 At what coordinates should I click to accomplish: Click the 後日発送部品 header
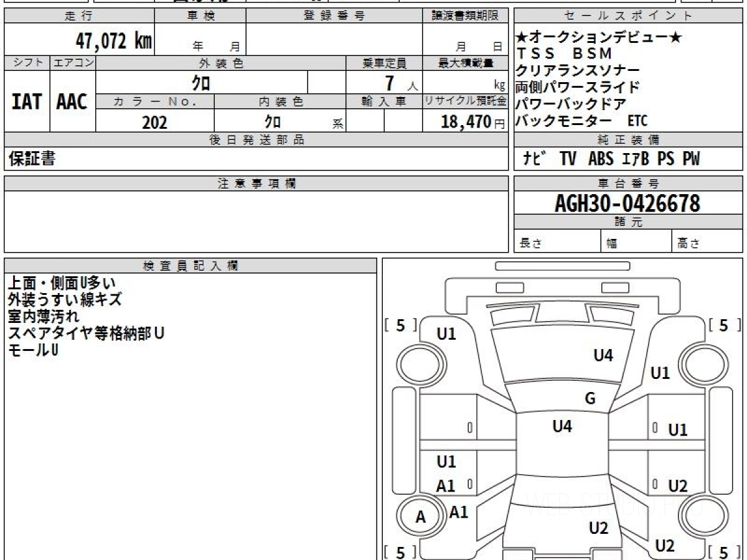[x=256, y=140]
